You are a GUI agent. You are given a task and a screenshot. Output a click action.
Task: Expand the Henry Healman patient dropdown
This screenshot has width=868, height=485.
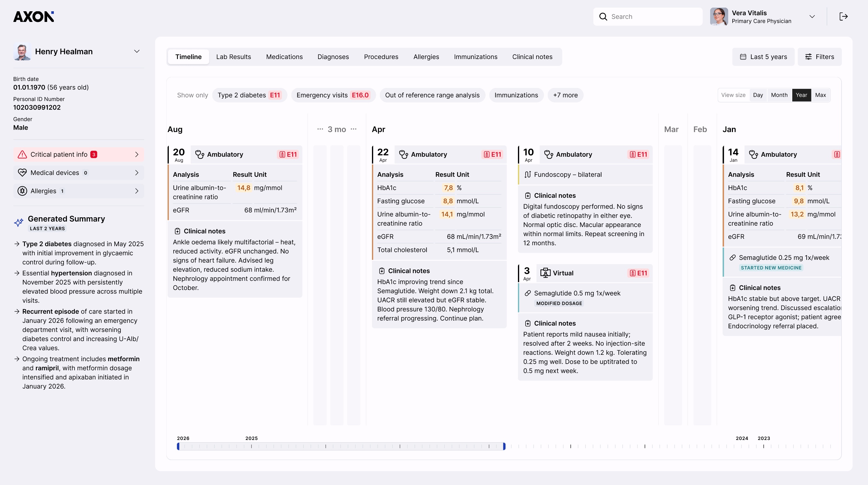[137, 51]
